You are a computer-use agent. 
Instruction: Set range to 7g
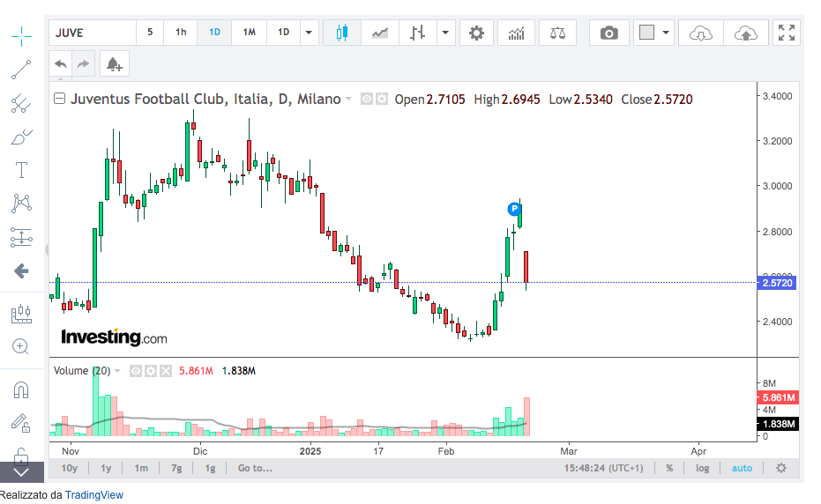click(x=176, y=468)
